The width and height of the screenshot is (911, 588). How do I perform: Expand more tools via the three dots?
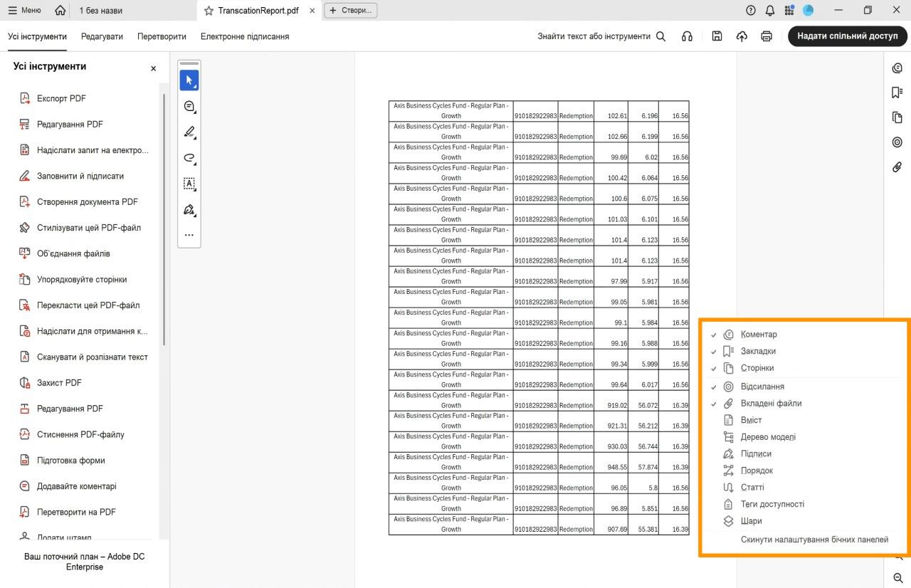[x=189, y=235]
